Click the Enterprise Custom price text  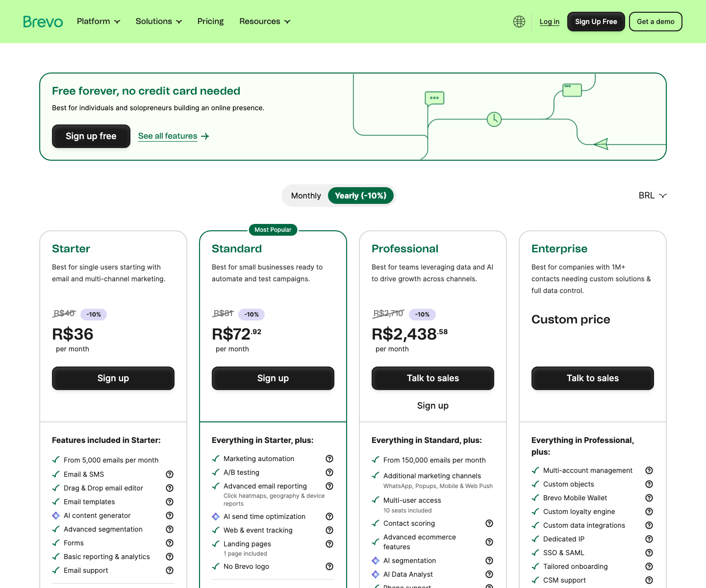click(x=571, y=319)
